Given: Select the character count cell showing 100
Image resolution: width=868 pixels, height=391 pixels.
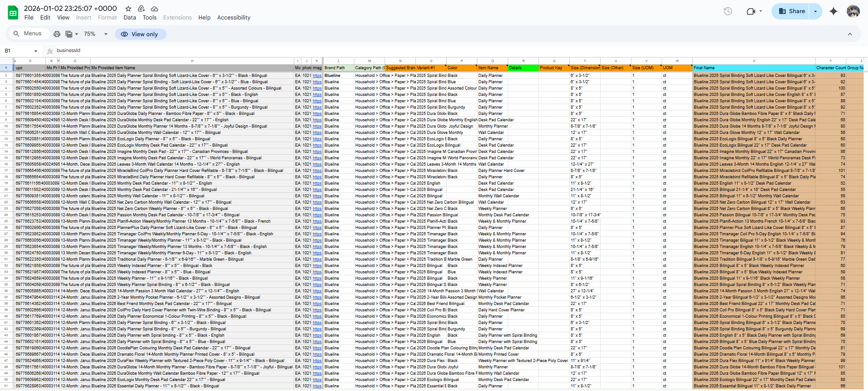Looking at the screenshot, I should tap(830, 88).
